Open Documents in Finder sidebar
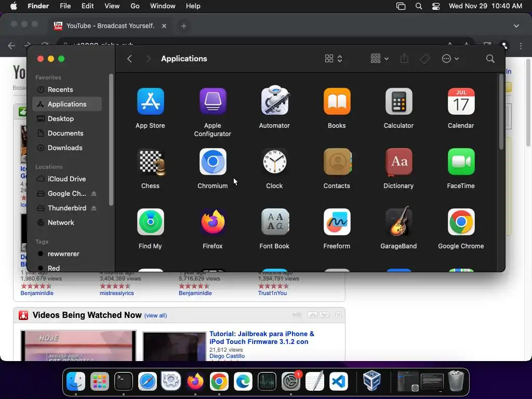 tap(67, 134)
